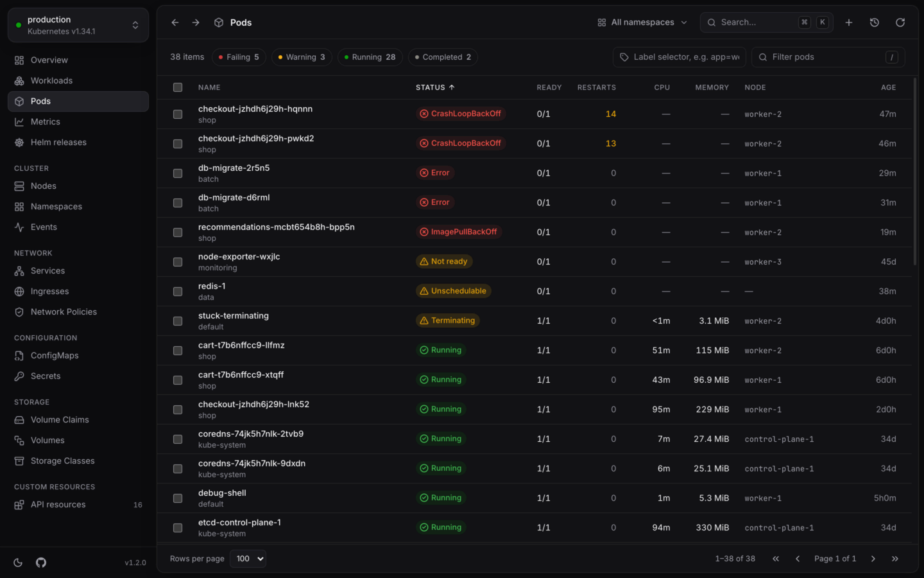Open the history clock icon
This screenshot has height=578, width=924.
(875, 22)
